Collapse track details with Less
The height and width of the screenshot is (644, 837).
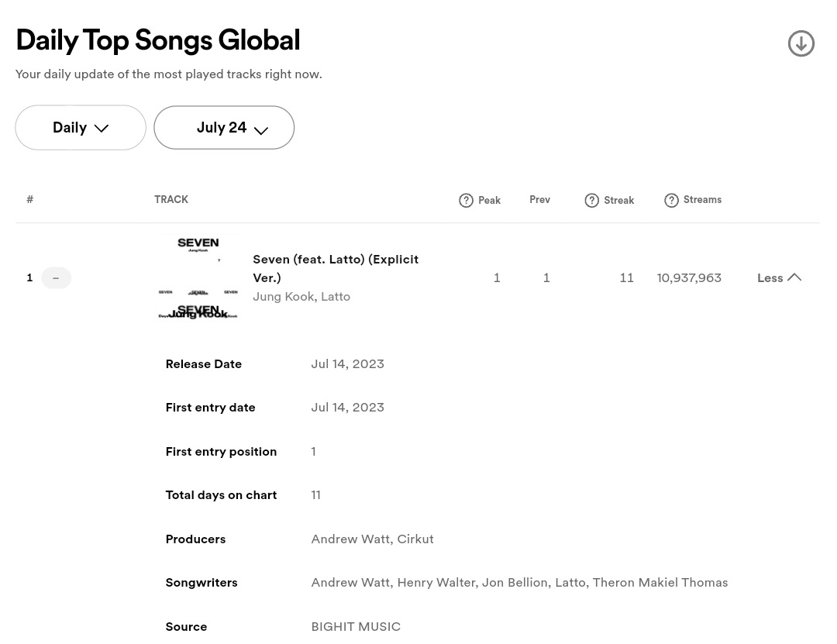(x=770, y=277)
